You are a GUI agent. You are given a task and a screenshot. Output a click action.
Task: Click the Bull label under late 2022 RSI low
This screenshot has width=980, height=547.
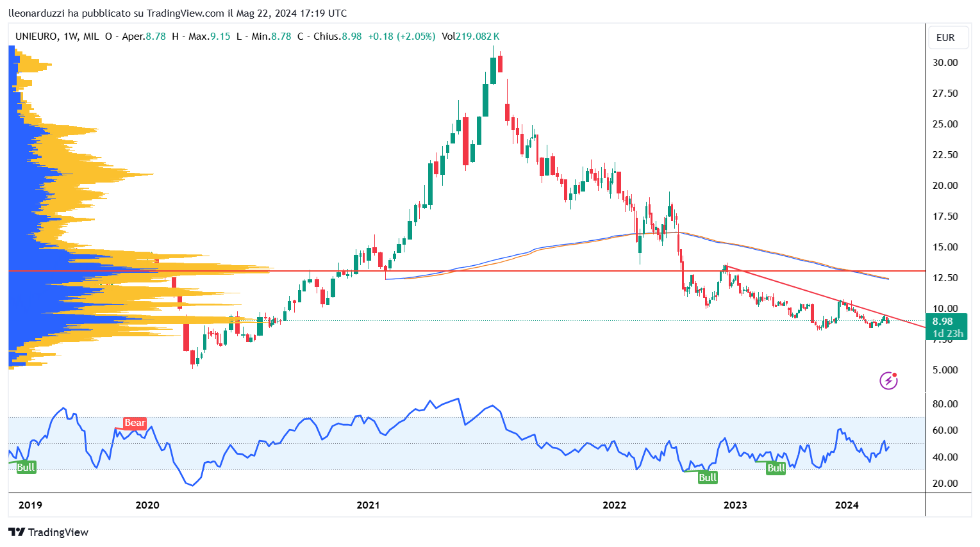[708, 477]
